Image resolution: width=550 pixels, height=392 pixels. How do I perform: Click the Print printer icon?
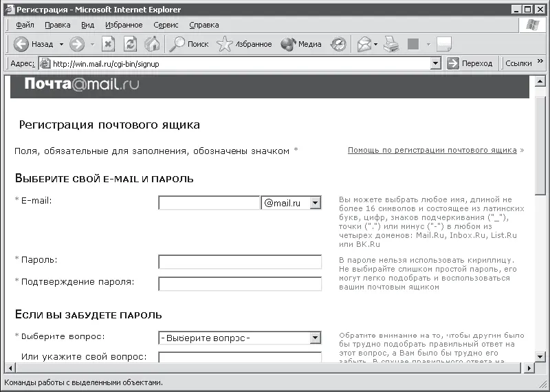coord(391,44)
